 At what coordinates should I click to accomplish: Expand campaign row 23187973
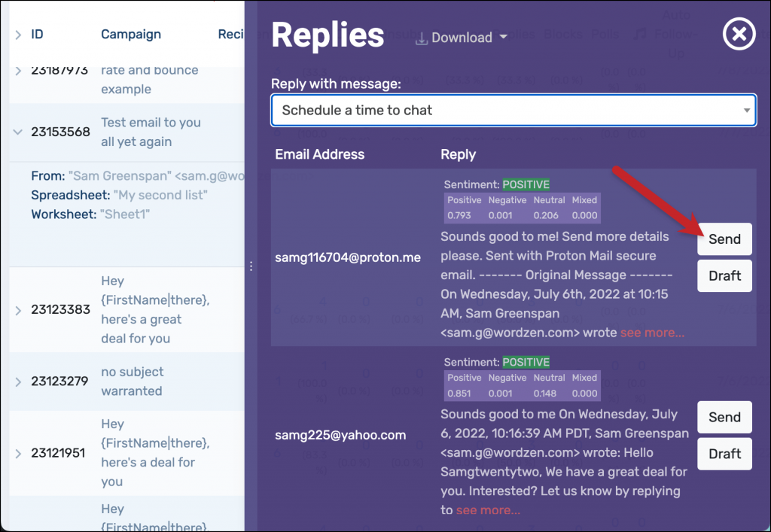point(17,69)
